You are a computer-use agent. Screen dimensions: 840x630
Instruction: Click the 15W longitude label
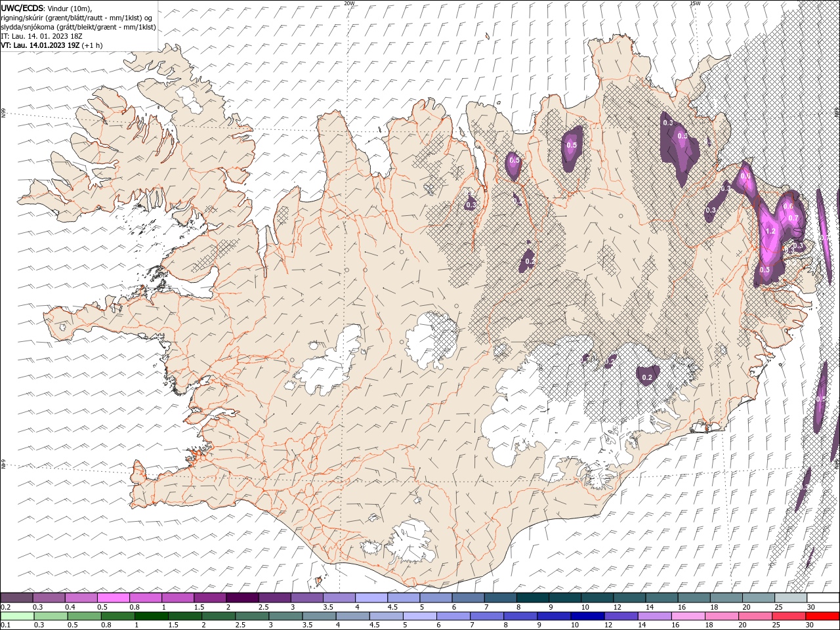pyautogui.click(x=695, y=3)
